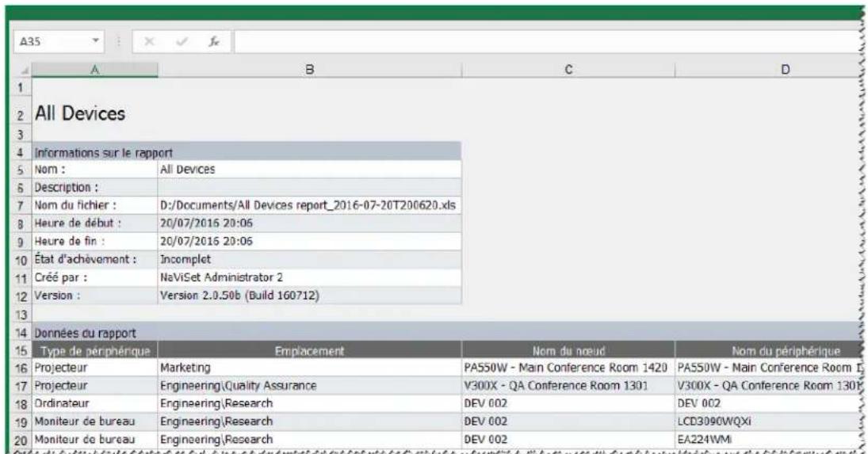This screenshot has height=454, width=868.
Task: Click the 'Heure de fin :' cell
Action: click(94, 241)
